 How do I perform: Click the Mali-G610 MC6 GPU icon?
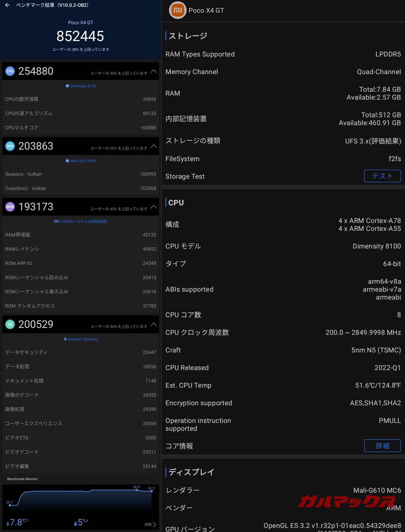click(67, 161)
